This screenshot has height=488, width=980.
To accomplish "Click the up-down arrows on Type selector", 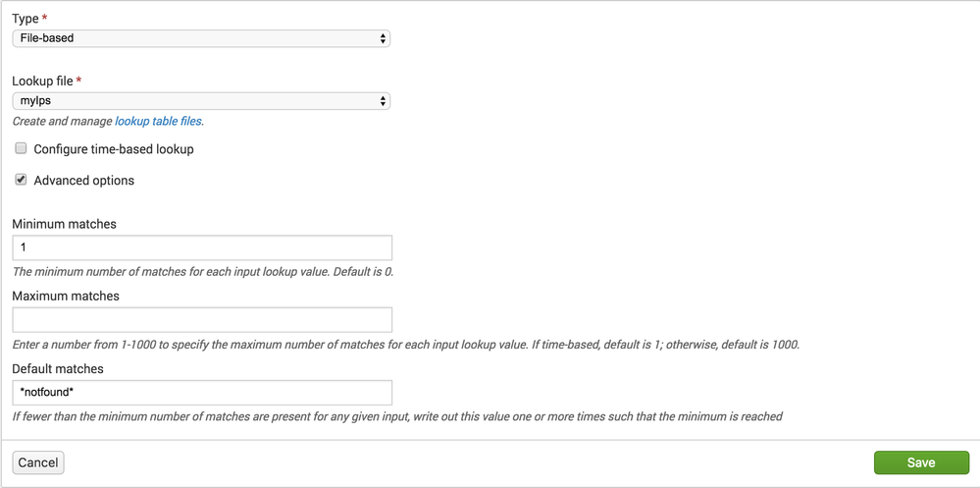I will pyautogui.click(x=383, y=38).
